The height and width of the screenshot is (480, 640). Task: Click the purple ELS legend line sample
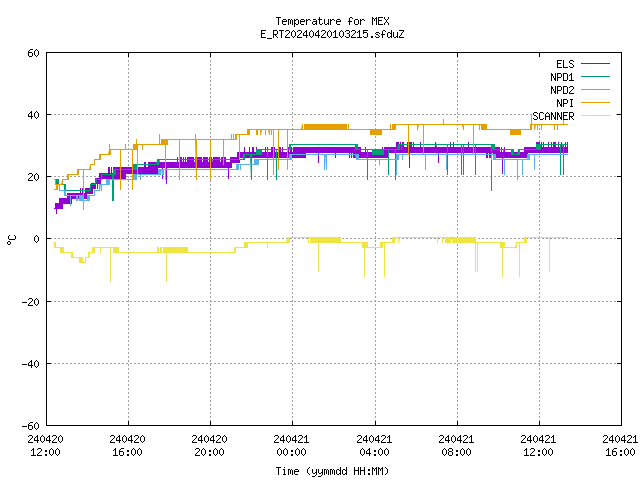pyautogui.click(x=595, y=64)
